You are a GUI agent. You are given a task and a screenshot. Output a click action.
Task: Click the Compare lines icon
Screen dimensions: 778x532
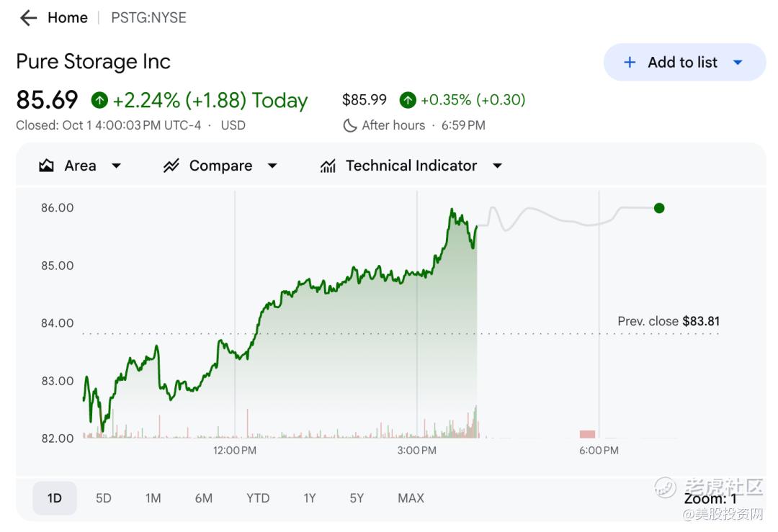(171, 166)
